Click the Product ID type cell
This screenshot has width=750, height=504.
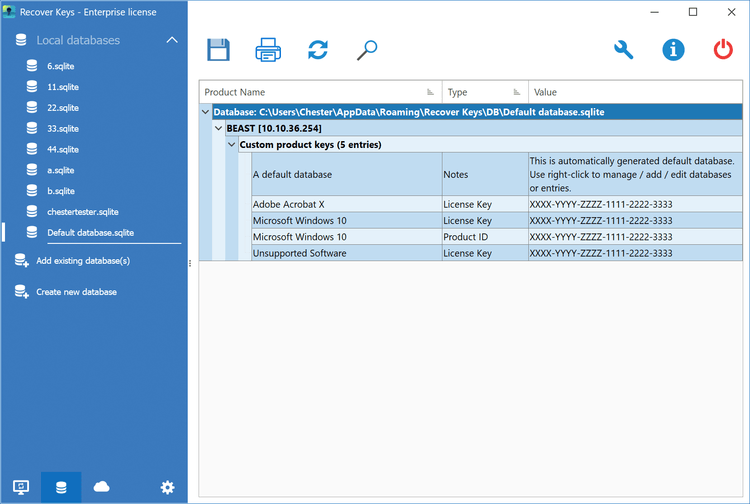coord(485,237)
